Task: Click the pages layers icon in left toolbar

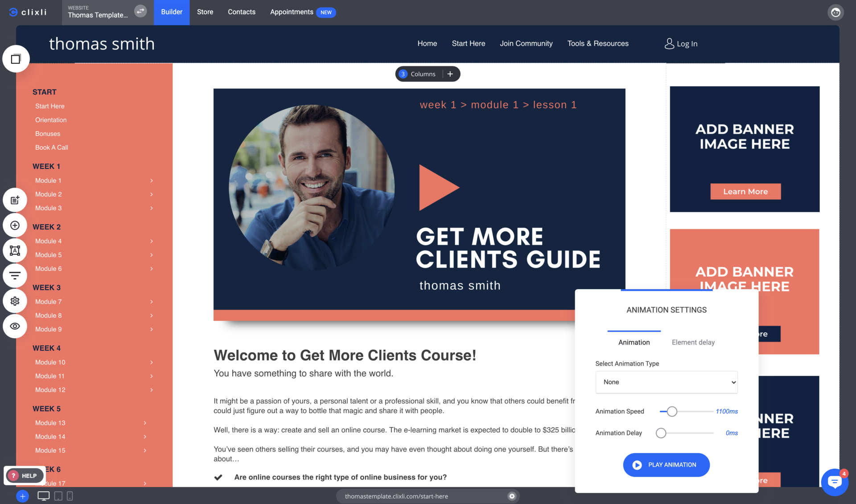Action: click(x=16, y=59)
